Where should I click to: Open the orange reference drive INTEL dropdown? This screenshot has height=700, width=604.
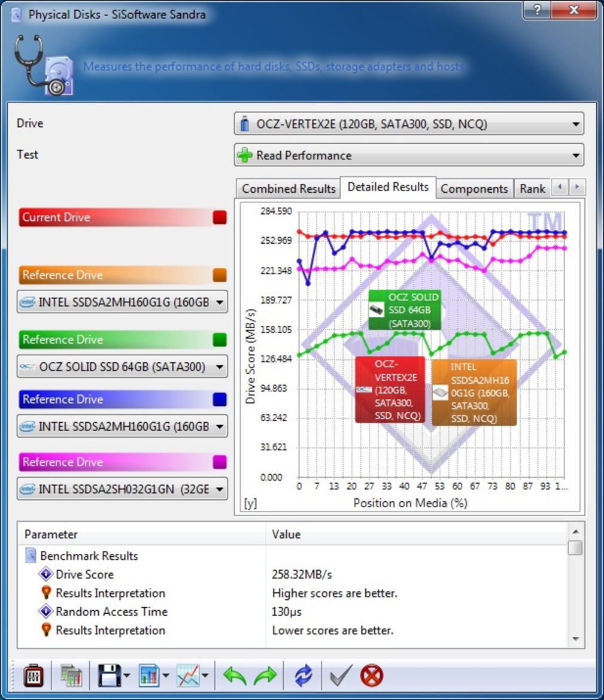click(x=122, y=302)
